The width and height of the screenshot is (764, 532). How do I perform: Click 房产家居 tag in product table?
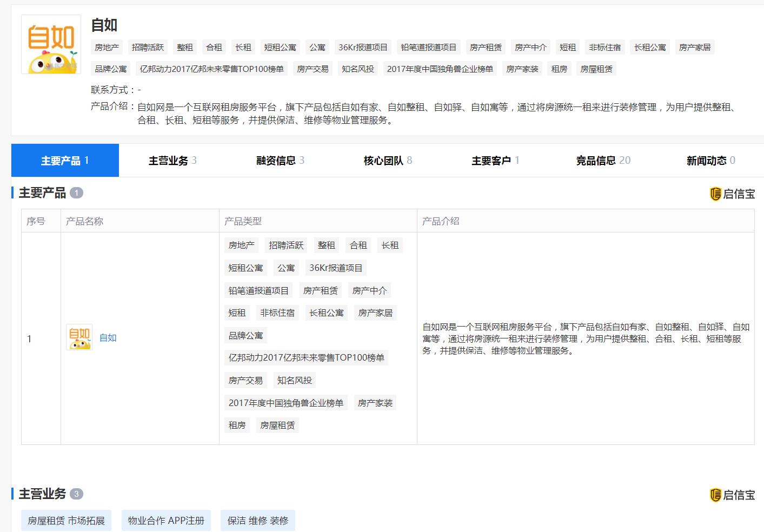coord(375,313)
